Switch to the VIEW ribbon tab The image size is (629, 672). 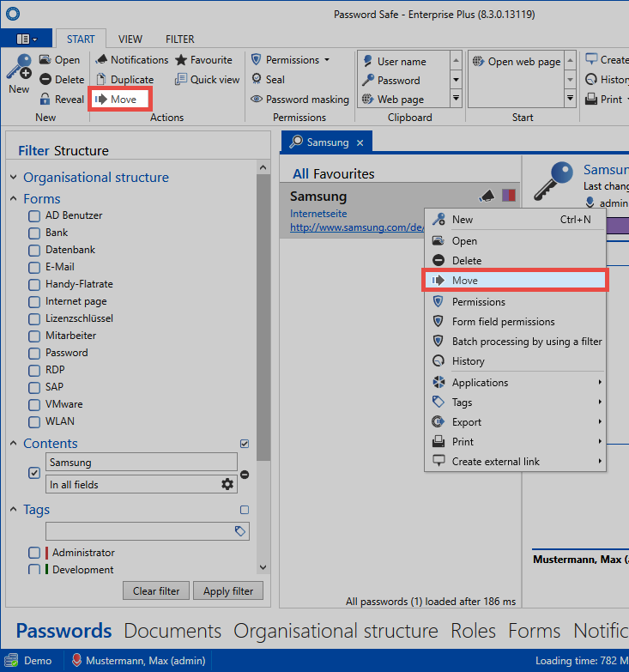click(130, 39)
